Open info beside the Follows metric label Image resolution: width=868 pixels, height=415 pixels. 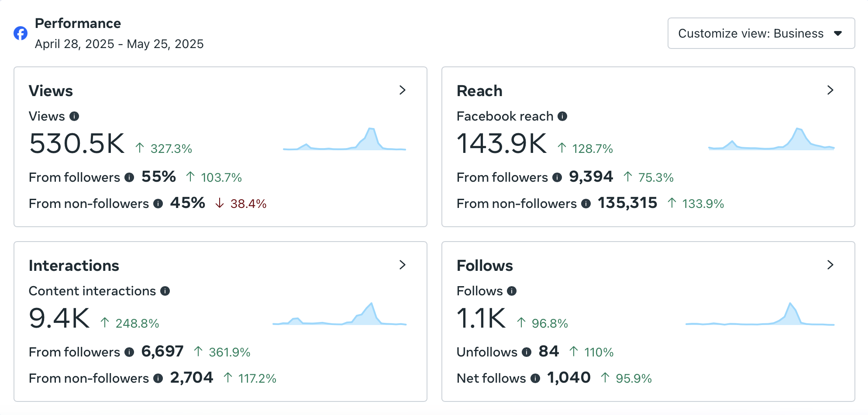point(512,291)
